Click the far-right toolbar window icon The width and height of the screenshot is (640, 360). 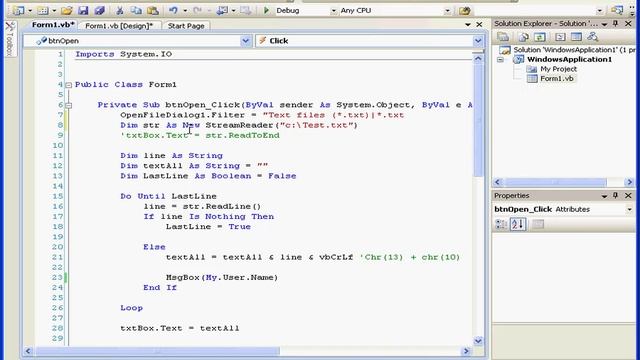click(617, 11)
